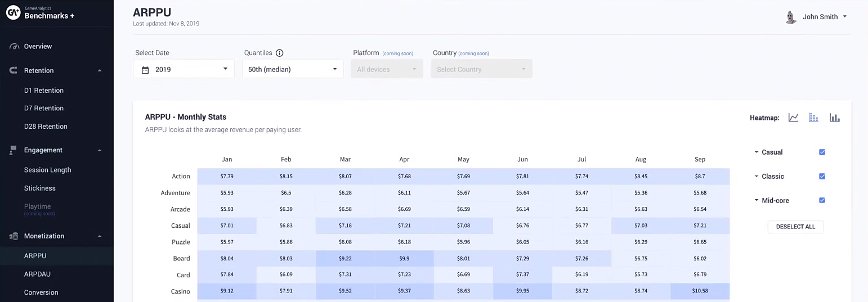Uncheck the Casual checkbox
The height and width of the screenshot is (302, 868).
822,152
